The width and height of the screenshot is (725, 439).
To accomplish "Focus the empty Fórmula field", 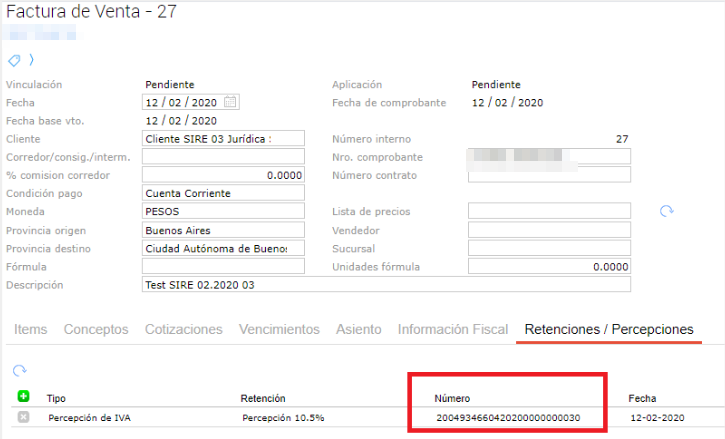I will click(223, 266).
